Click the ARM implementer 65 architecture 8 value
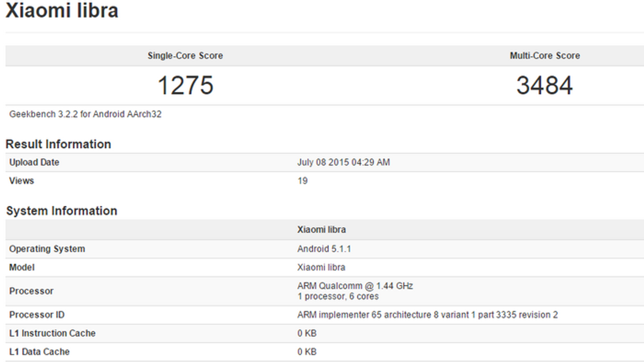Screen dimensions: 644x362 coord(428,315)
